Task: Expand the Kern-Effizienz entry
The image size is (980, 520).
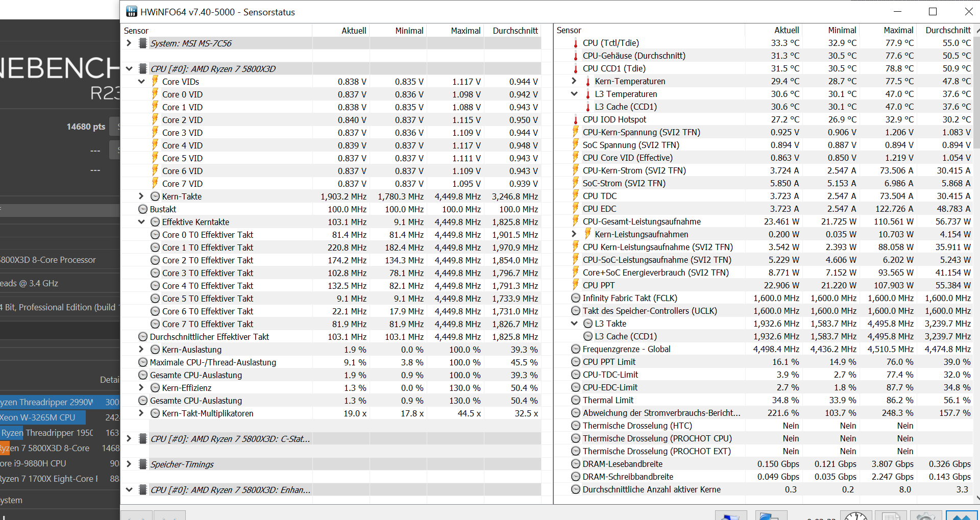Action: (141, 388)
